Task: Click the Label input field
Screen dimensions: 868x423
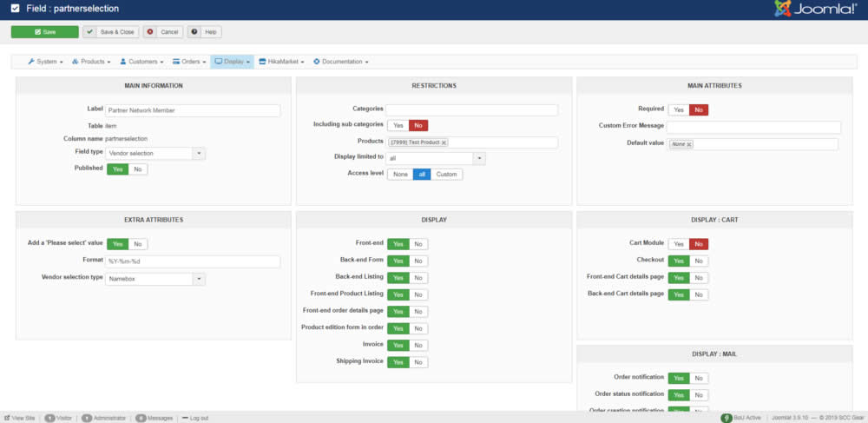Action: (193, 110)
